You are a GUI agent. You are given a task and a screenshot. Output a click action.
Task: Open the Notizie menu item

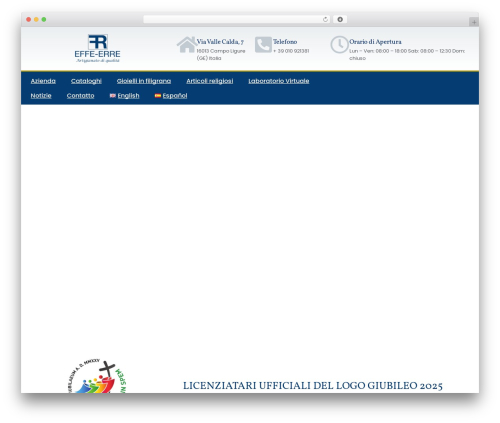[41, 96]
